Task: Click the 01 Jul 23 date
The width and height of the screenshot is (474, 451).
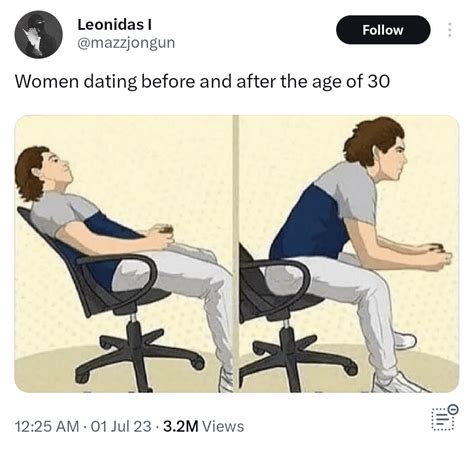Action: tap(121, 426)
